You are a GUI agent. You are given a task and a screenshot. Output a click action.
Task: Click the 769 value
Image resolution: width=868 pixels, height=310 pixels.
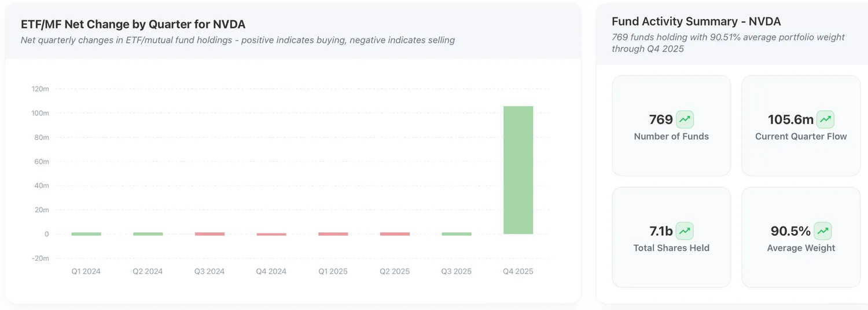pyautogui.click(x=661, y=120)
